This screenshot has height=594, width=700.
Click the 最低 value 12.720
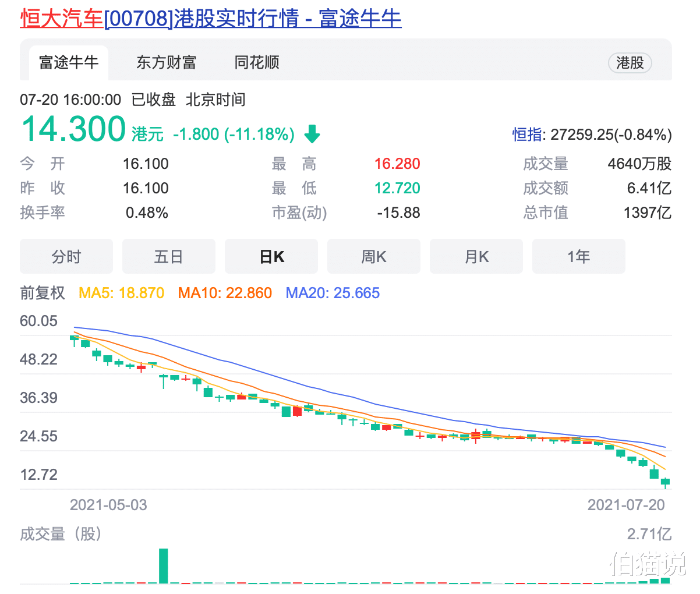[397, 188]
